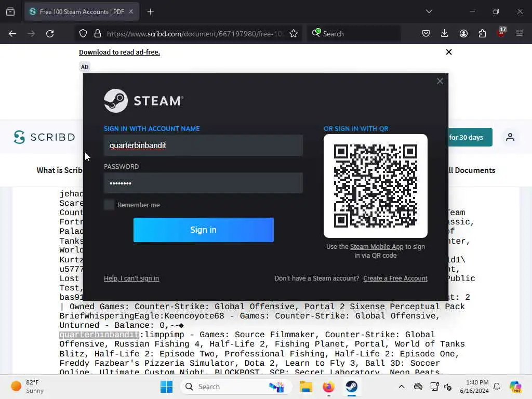Open the Firefox account icon

(x=463, y=33)
